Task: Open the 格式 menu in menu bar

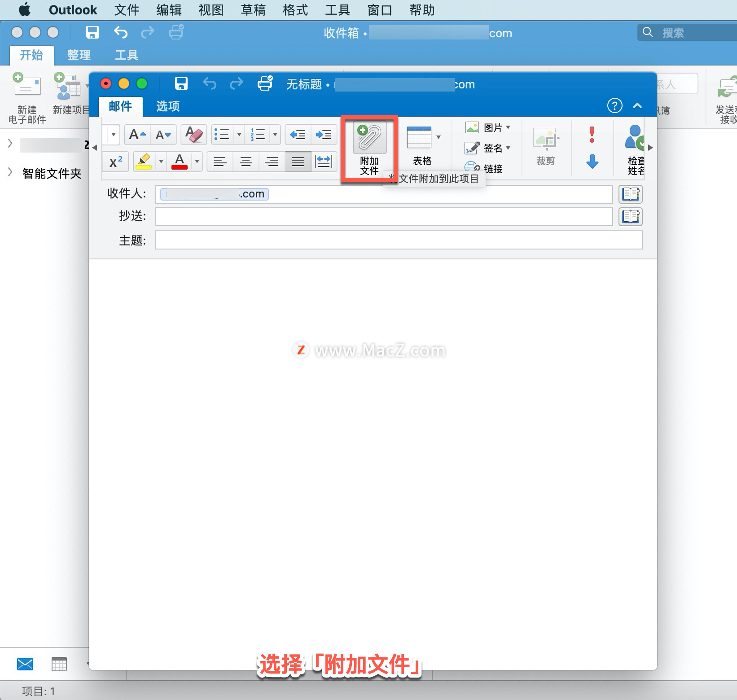Action: 295,10
